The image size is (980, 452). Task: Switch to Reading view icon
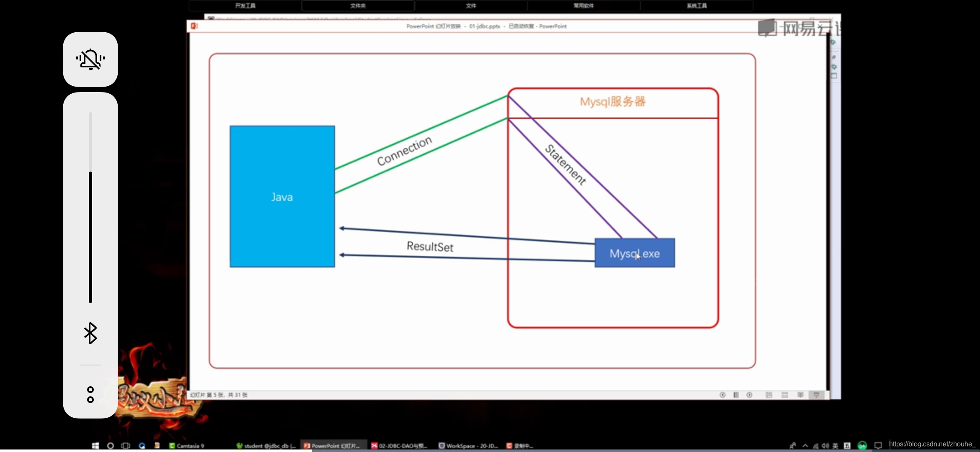[800, 395]
